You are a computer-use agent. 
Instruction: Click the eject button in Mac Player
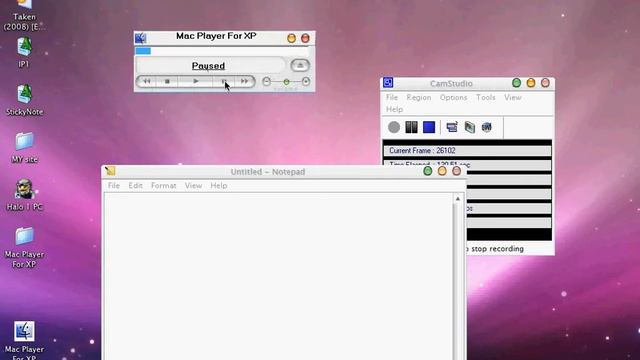pyautogui.click(x=300, y=65)
